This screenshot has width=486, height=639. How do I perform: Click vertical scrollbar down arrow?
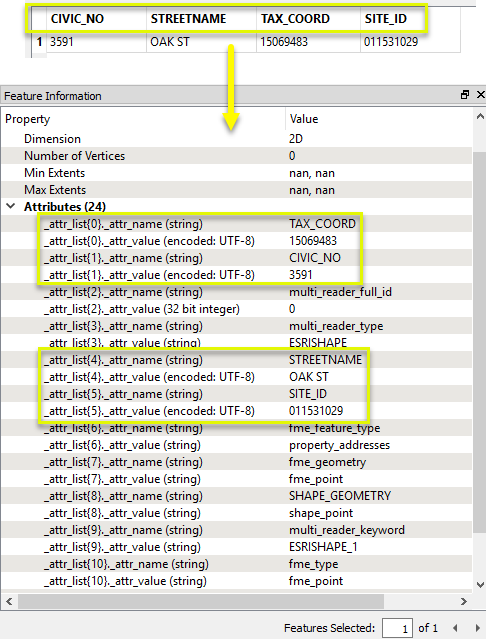tap(480, 584)
